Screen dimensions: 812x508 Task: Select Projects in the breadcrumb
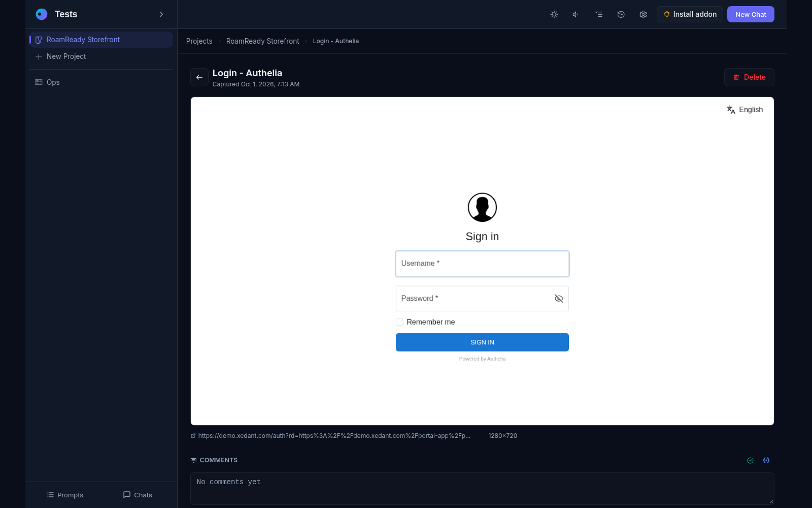point(199,41)
